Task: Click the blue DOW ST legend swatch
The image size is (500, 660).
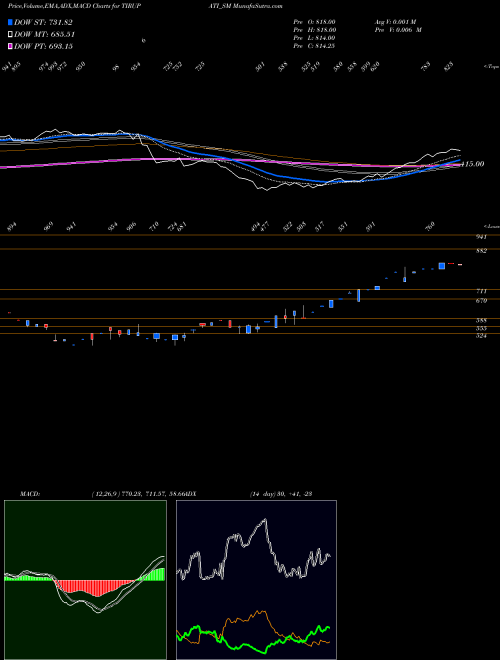Action: point(11,22)
